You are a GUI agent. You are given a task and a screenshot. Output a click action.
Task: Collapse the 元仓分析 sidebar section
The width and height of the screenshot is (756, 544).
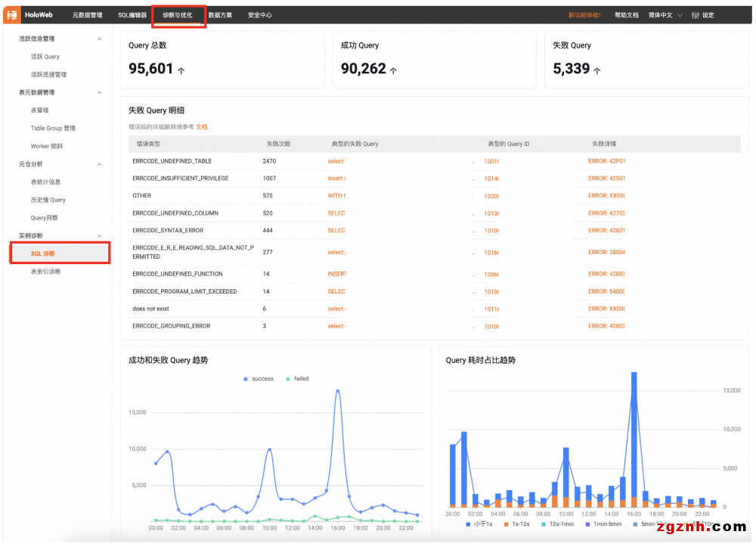click(99, 164)
